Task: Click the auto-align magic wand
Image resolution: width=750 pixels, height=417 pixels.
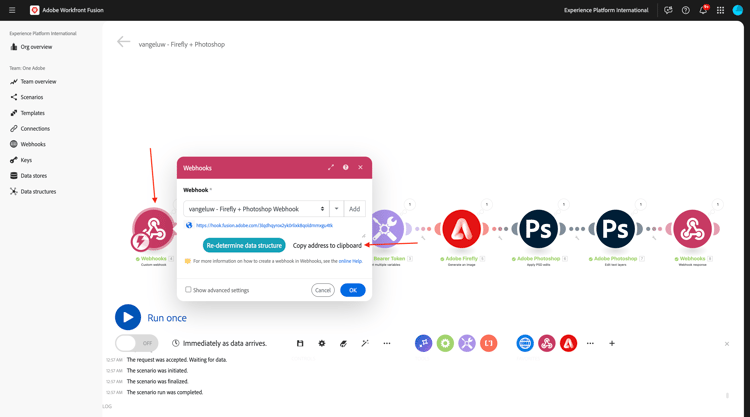Action: point(365,343)
